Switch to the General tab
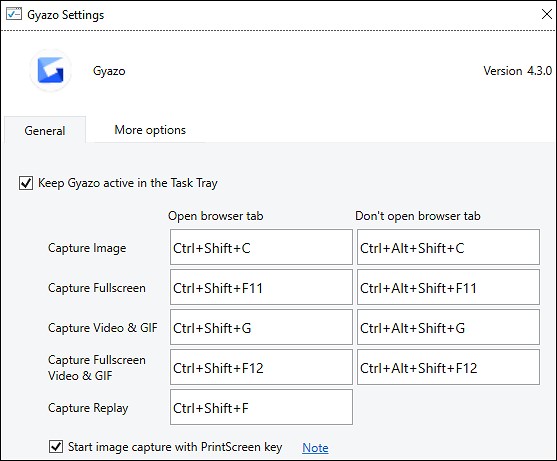 click(45, 130)
